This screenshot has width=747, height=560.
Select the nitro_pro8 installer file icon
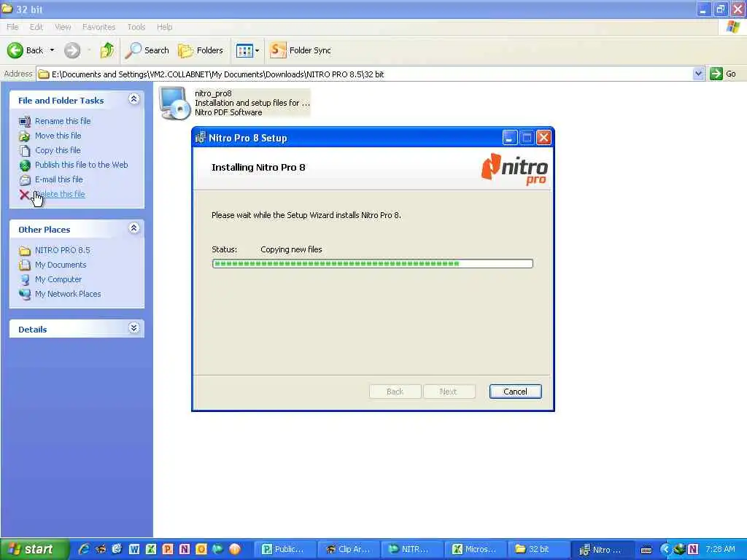[174, 103]
